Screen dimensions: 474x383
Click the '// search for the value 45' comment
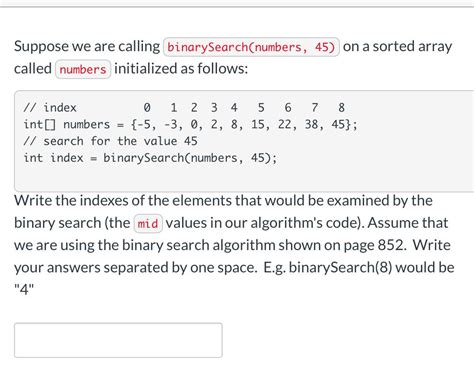(x=110, y=141)
